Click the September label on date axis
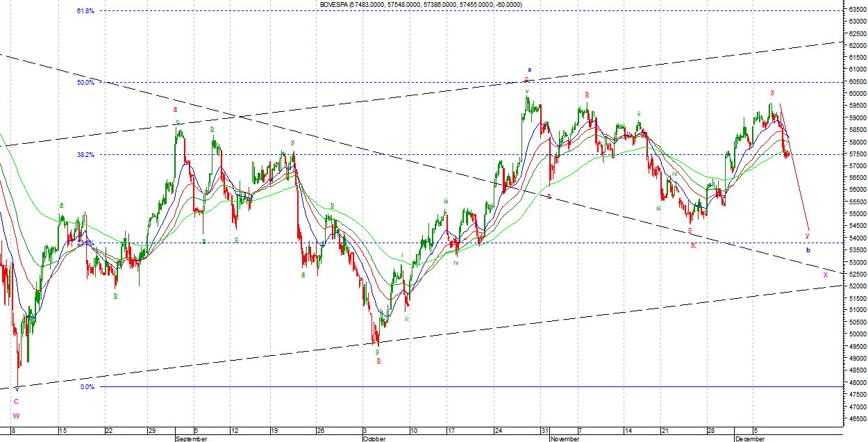 191,439
